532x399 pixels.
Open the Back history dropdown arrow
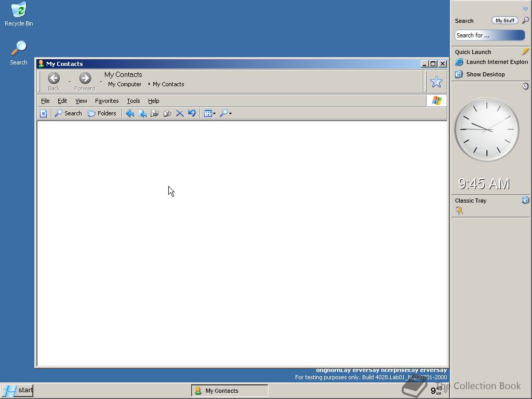[x=70, y=82]
